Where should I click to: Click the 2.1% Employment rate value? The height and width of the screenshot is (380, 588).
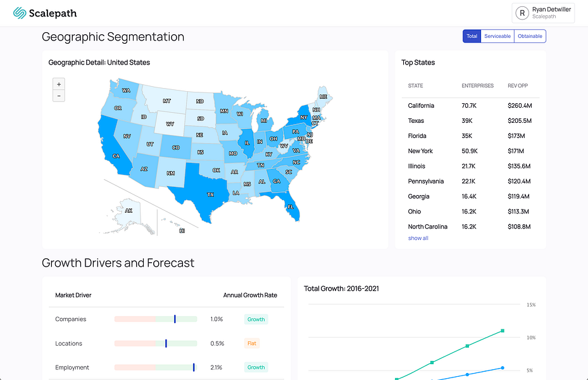tap(216, 367)
